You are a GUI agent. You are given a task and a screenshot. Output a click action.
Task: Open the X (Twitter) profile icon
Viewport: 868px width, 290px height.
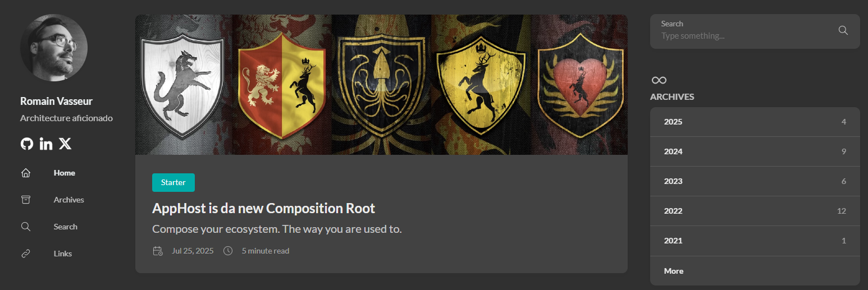coord(65,144)
